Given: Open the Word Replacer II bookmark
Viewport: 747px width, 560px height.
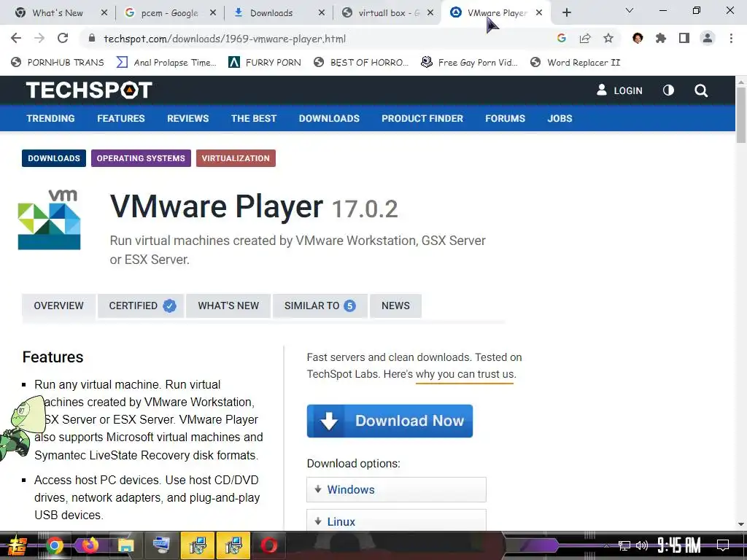Looking at the screenshot, I should point(576,63).
